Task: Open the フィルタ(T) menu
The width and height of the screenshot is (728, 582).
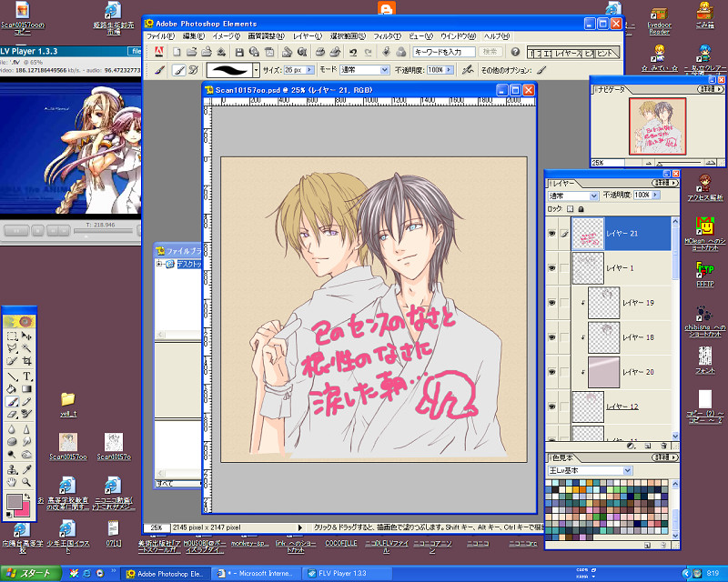Action: (x=388, y=36)
